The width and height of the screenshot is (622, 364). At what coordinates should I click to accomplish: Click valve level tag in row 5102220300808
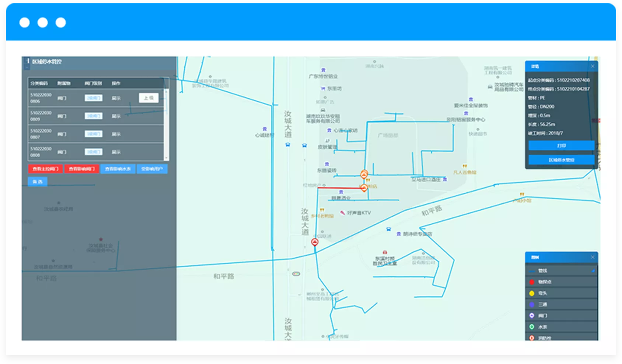click(94, 152)
